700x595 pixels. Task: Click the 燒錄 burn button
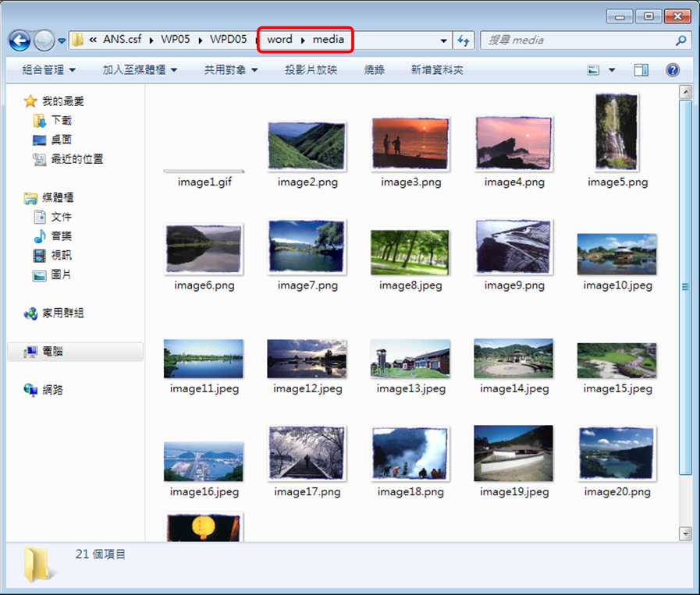(374, 69)
